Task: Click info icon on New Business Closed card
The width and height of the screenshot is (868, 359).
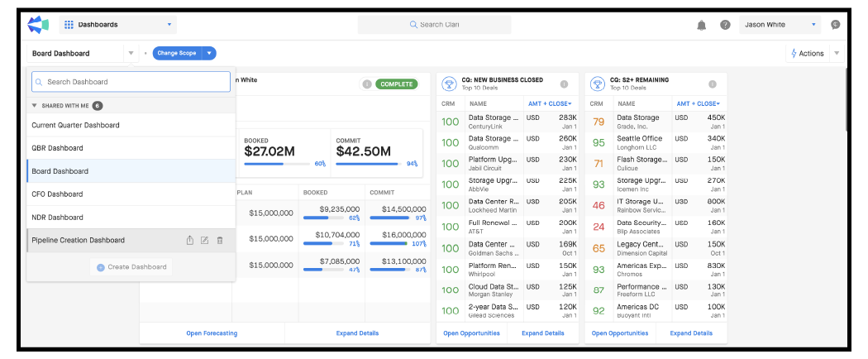Action: pos(564,84)
